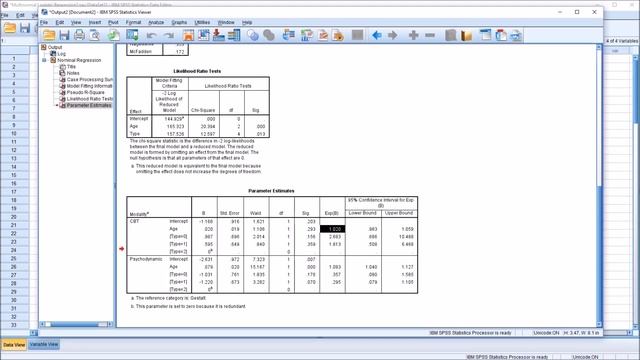The width and height of the screenshot is (640, 360).
Task: Click the Variables info icon
Action: tap(234, 35)
